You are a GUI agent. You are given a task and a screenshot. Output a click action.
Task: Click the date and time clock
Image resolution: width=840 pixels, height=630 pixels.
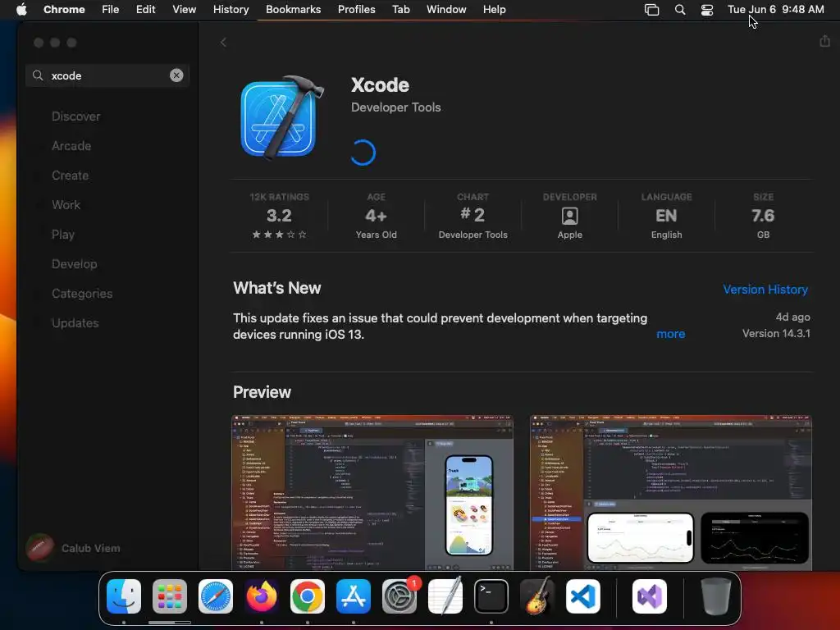click(x=776, y=10)
